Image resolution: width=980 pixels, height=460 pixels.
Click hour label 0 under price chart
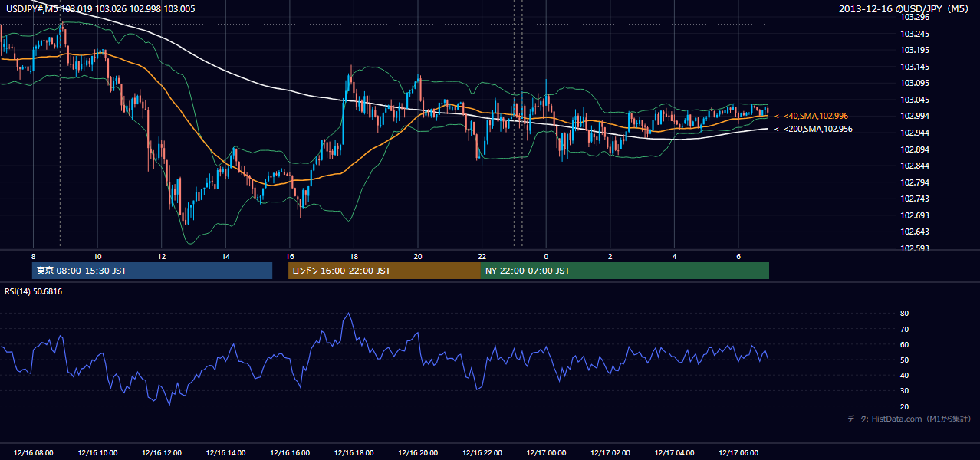(546, 256)
